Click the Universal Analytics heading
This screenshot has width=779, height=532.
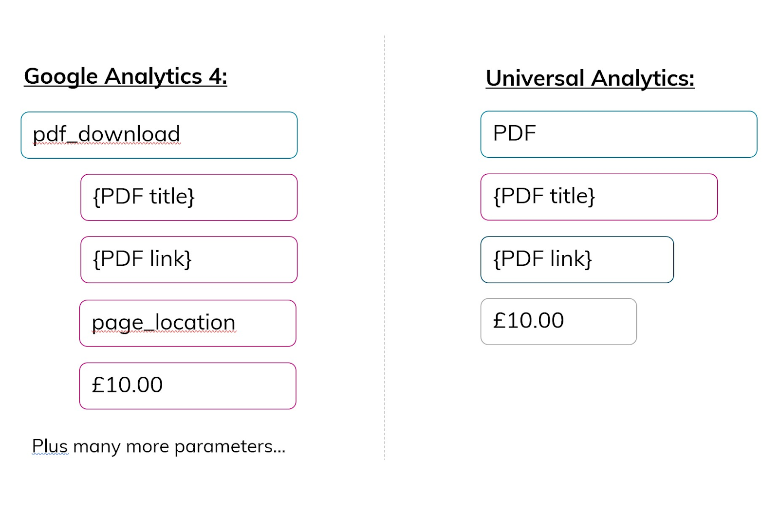click(x=590, y=79)
